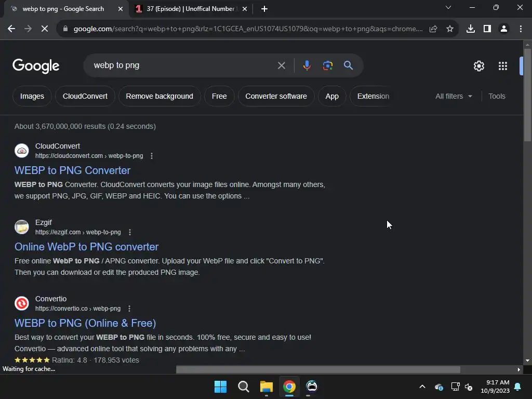Switch to the '37 (Episode)' tab
This screenshot has width=532, height=399.
coord(190,9)
